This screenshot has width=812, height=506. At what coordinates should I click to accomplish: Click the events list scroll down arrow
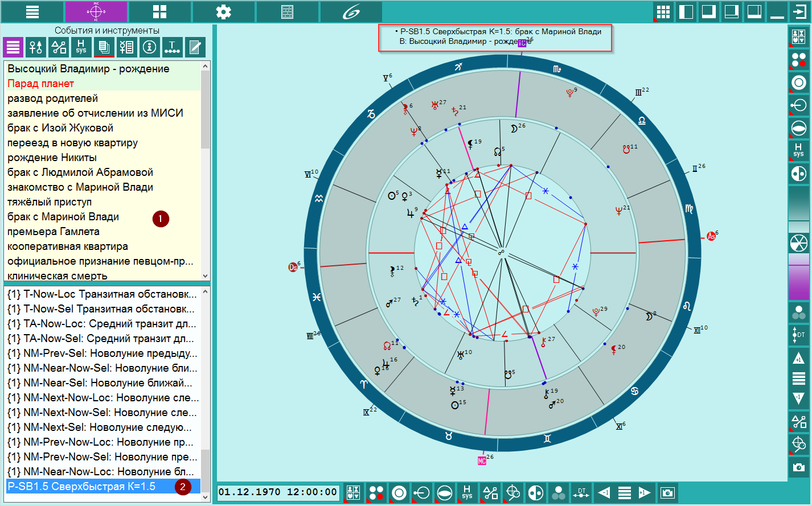[206, 275]
